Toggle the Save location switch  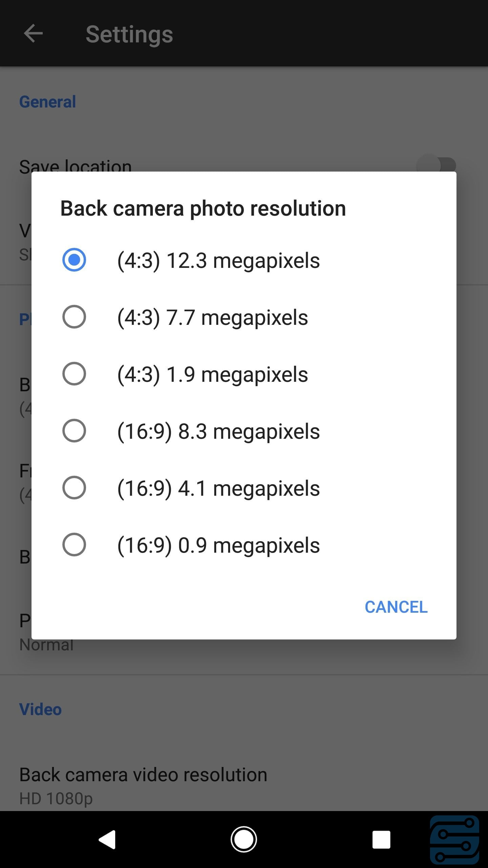pos(436,165)
